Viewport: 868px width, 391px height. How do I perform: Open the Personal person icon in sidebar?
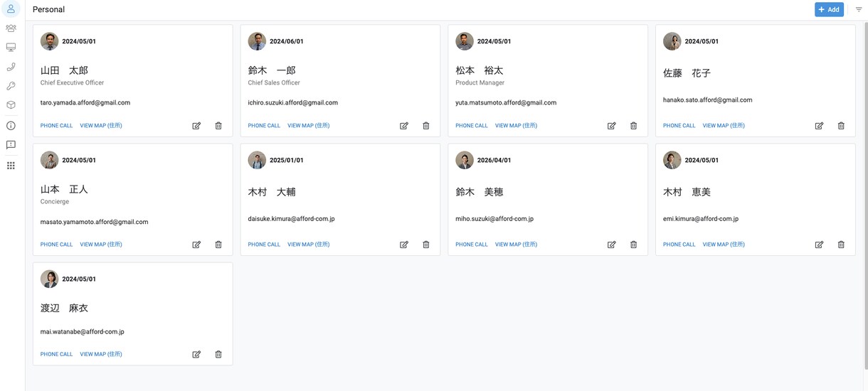click(x=11, y=9)
